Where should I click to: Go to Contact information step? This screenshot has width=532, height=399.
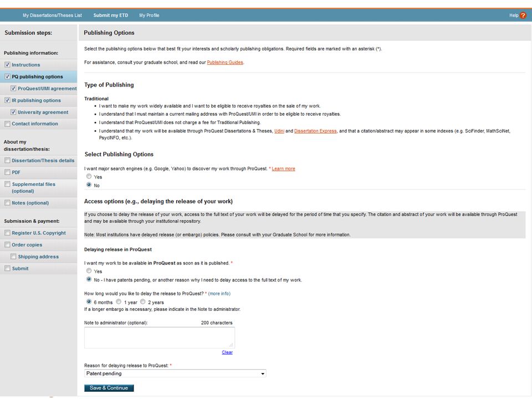point(35,124)
